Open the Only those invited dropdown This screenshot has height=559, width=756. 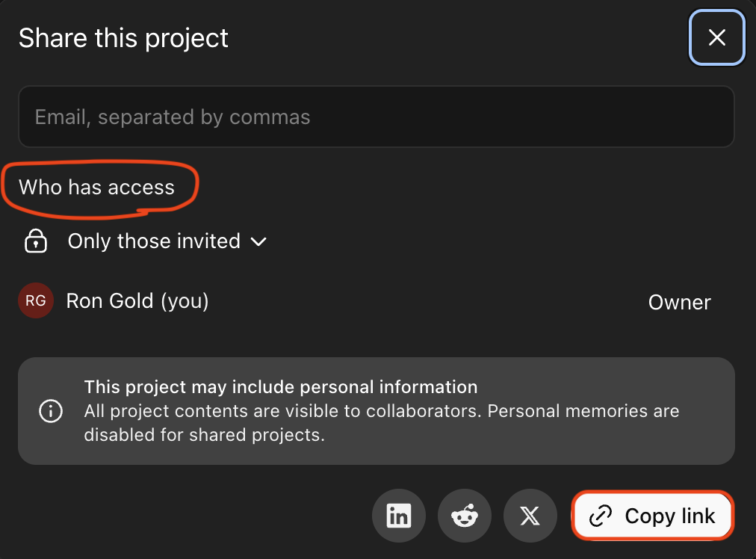tap(154, 241)
